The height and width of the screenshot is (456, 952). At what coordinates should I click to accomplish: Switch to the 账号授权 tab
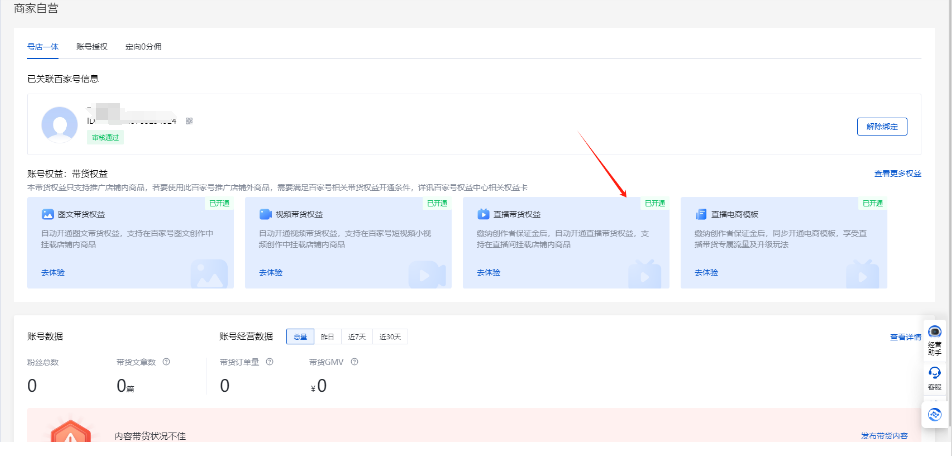(x=92, y=47)
